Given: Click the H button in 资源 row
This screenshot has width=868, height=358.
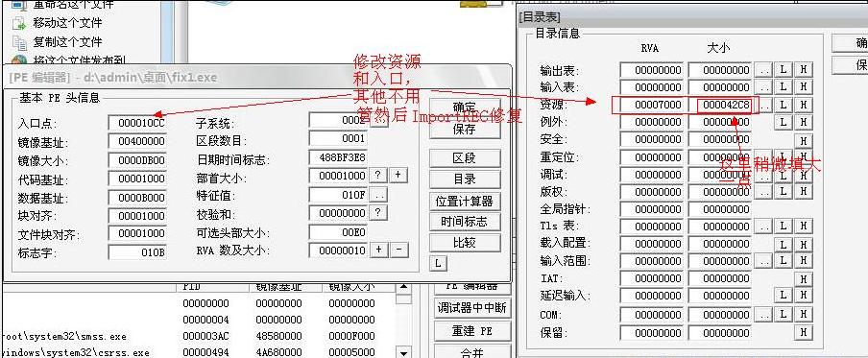Looking at the screenshot, I should pyautogui.click(x=803, y=105).
